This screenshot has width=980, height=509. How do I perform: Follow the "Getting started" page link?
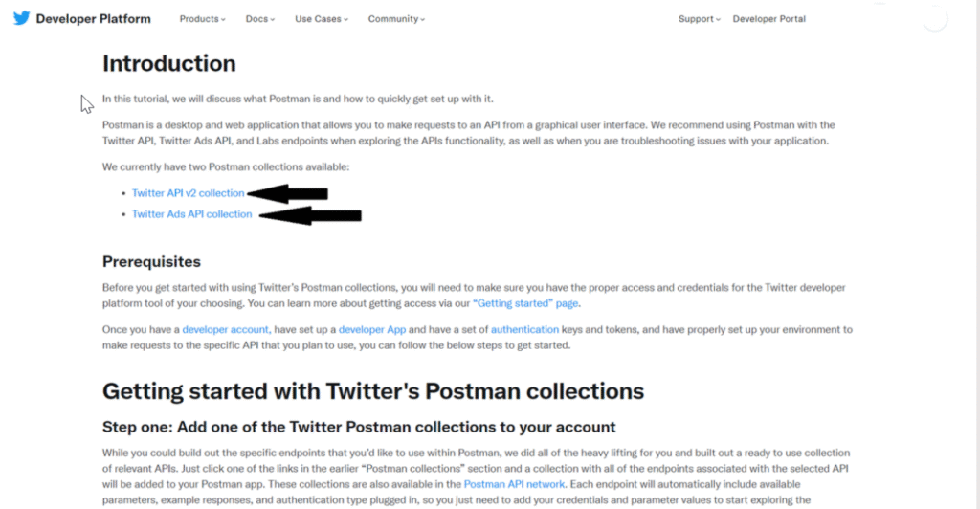pyautogui.click(x=525, y=303)
